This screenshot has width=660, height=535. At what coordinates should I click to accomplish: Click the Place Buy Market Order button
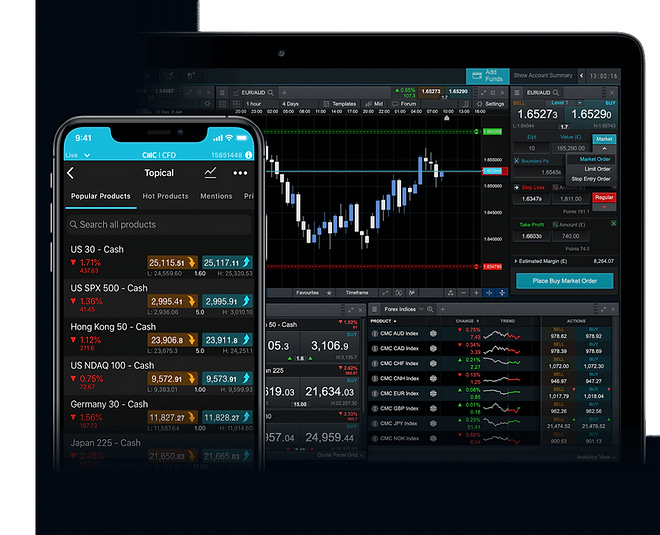[x=565, y=281]
